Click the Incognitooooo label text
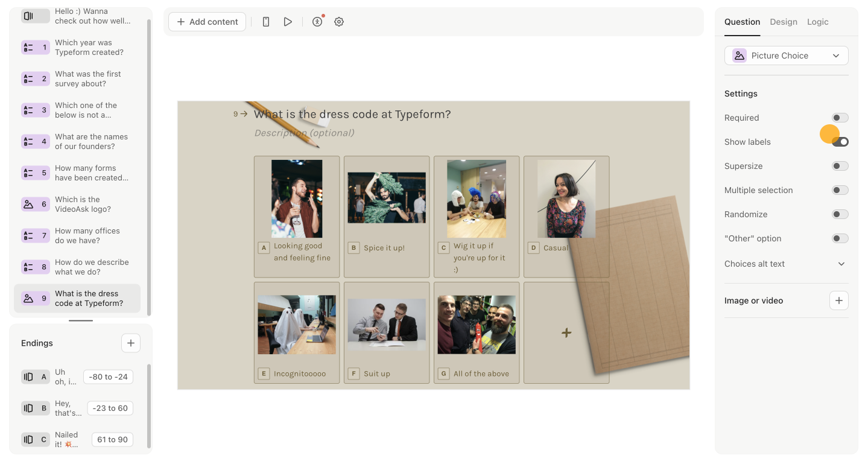868x464 pixels. 300,374
